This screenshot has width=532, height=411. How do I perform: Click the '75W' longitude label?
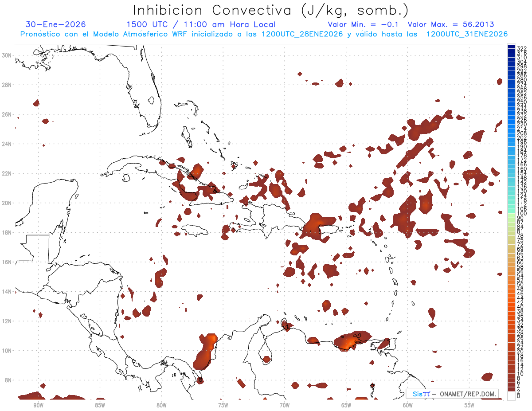pos(223,405)
